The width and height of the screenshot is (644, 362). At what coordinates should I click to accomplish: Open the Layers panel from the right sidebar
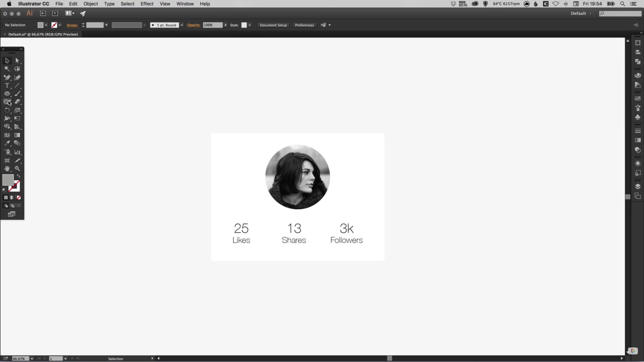point(638,186)
